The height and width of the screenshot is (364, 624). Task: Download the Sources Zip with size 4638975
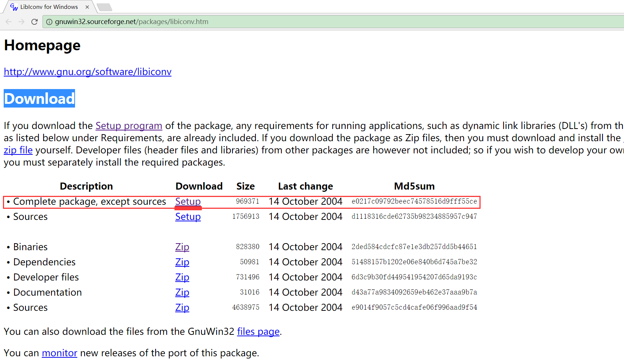(x=182, y=307)
